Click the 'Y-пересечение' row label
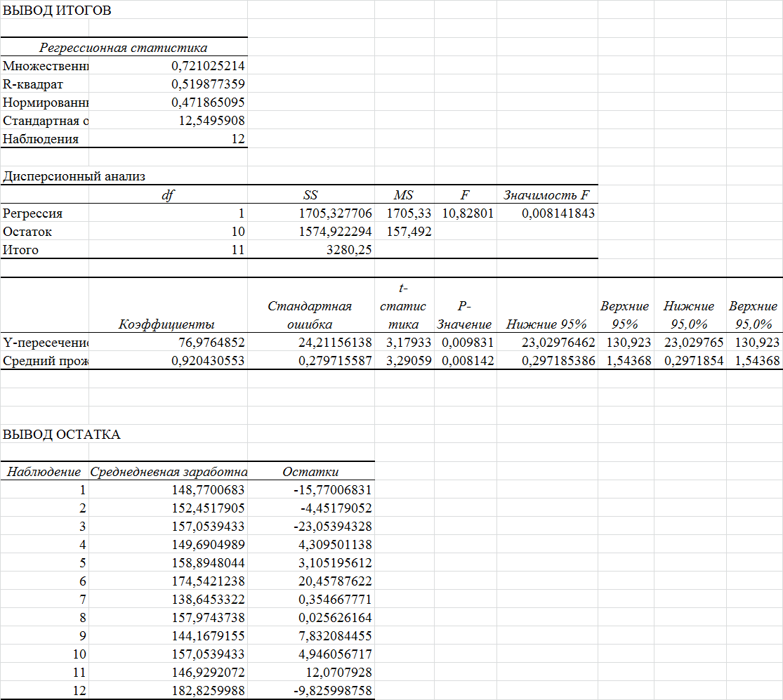This screenshot has height=700, width=783. pos(46,343)
